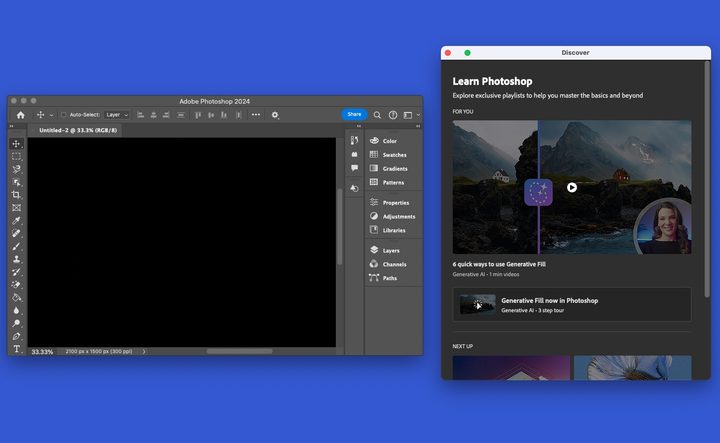The height and width of the screenshot is (443, 720).
Task: Collapse the right panels double-arrow
Action: pos(418,126)
